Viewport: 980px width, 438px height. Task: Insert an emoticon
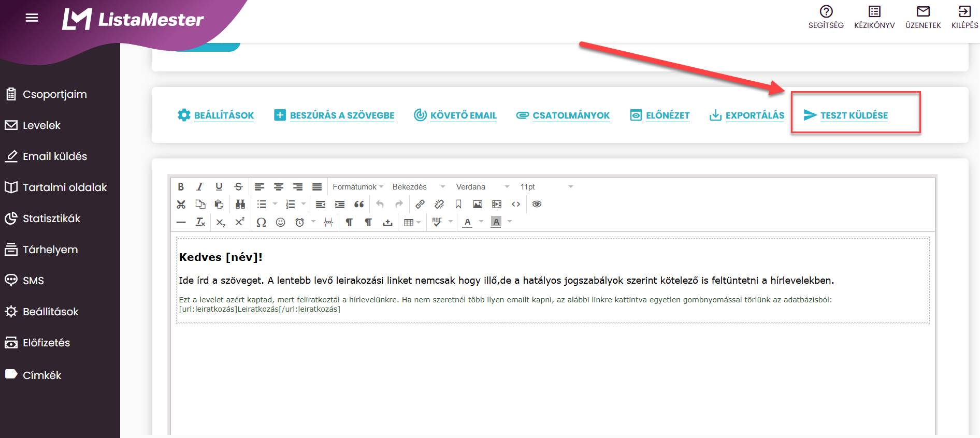(x=281, y=222)
